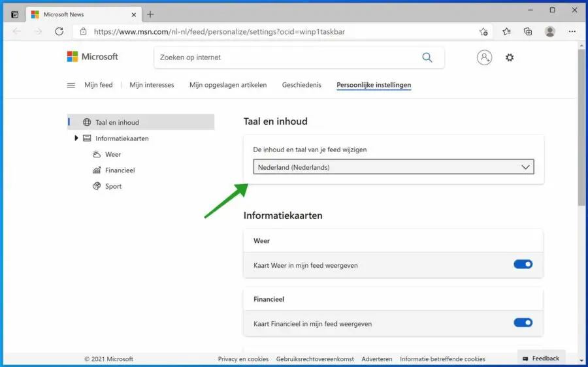The width and height of the screenshot is (588, 367).
Task: Click the browser forward arrow
Action: click(x=38, y=31)
